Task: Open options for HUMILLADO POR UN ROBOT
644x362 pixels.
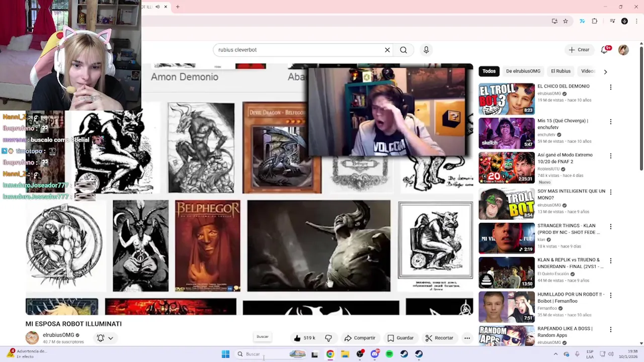Action: (x=611, y=296)
